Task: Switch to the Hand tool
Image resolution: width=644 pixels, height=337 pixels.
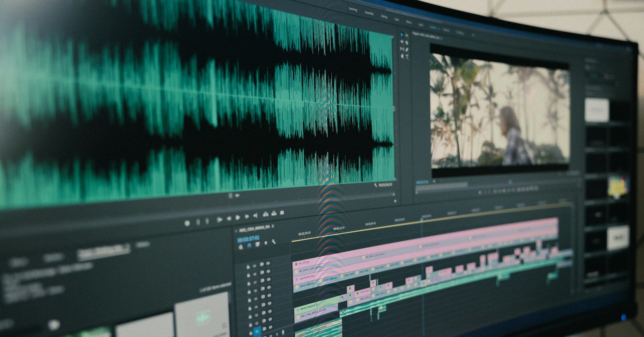Action: pyautogui.click(x=402, y=56)
